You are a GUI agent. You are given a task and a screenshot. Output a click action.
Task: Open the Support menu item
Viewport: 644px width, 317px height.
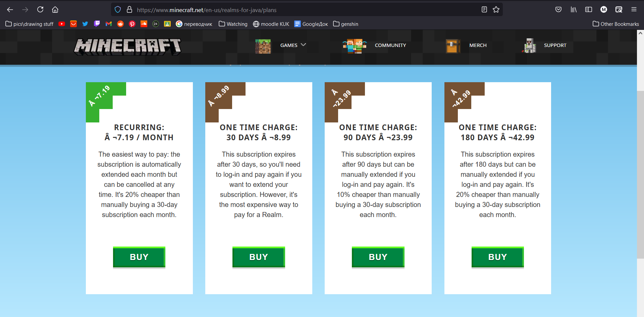(555, 45)
